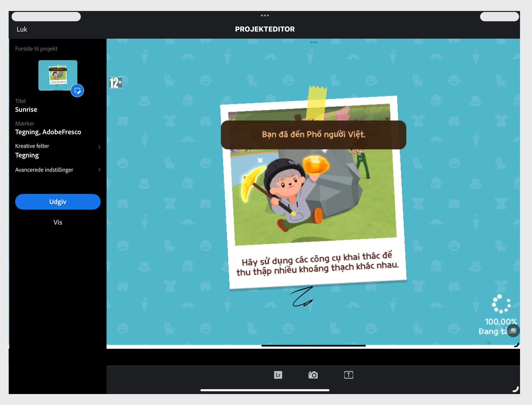Image resolution: width=532 pixels, height=405 pixels.
Task: Preview the project with Vis
Action: pos(58,222)
